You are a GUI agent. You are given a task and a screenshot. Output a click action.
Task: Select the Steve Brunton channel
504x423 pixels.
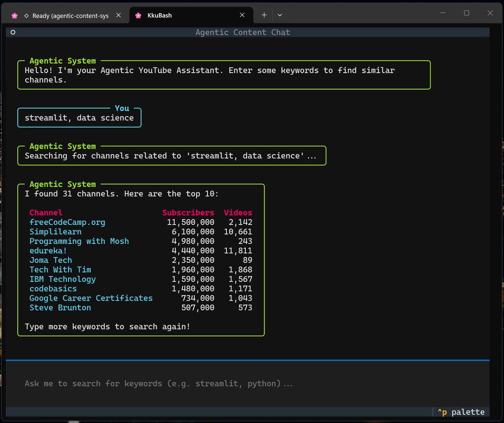60,308
